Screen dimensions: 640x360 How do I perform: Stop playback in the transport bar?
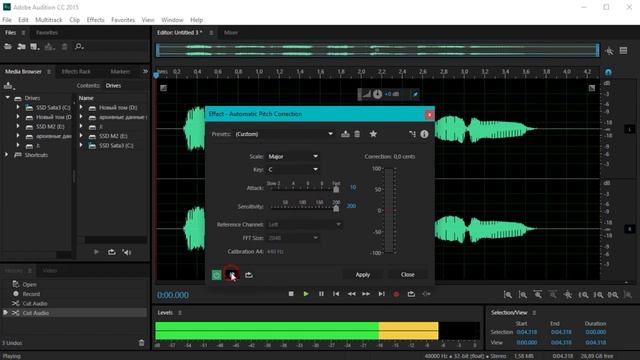coord(291,294)
